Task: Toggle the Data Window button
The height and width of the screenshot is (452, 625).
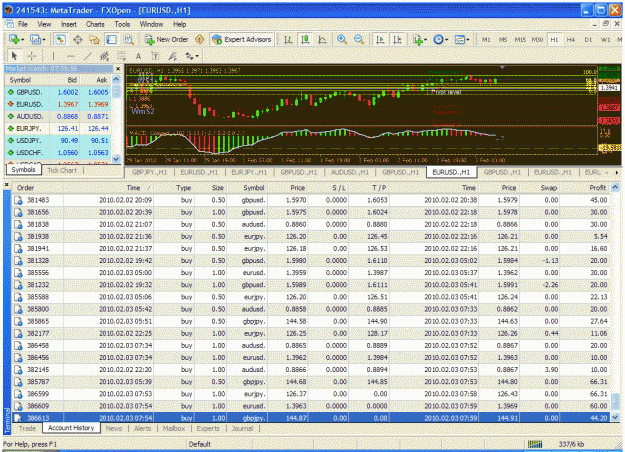Action: (78, 39)
